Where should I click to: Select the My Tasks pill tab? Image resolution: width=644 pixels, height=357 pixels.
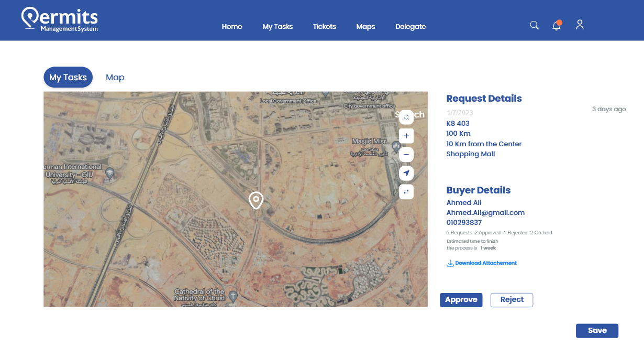coord(68,78)
